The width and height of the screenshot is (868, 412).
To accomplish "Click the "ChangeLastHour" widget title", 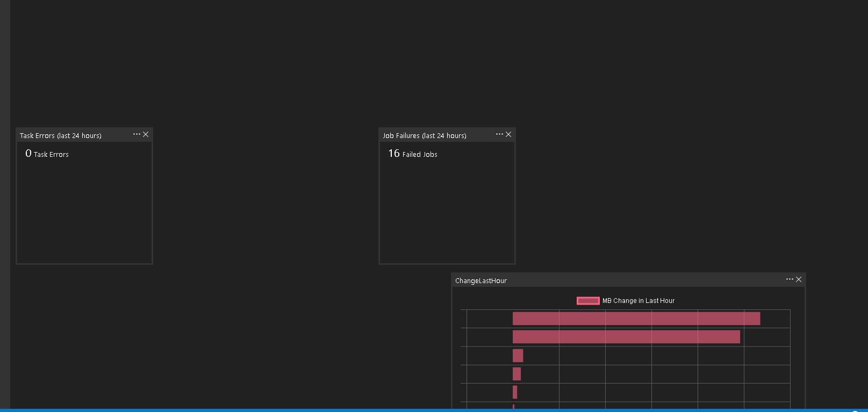I will click(481, 281).
